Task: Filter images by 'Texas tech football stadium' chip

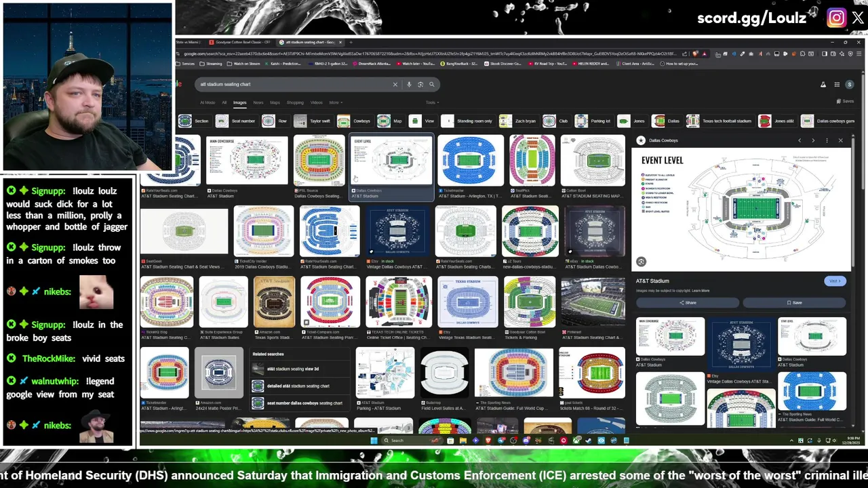Action: [719, 121]
